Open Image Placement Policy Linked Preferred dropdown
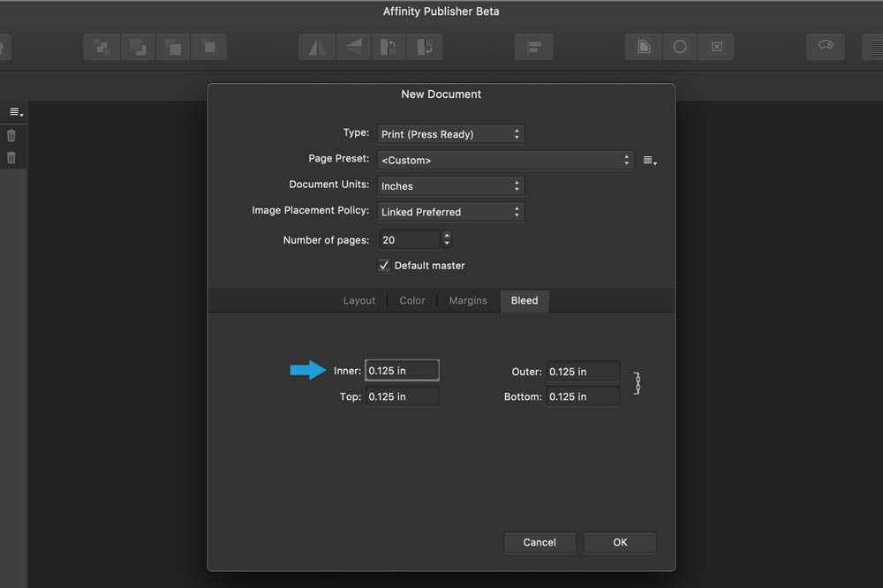 tap(450, 212)
